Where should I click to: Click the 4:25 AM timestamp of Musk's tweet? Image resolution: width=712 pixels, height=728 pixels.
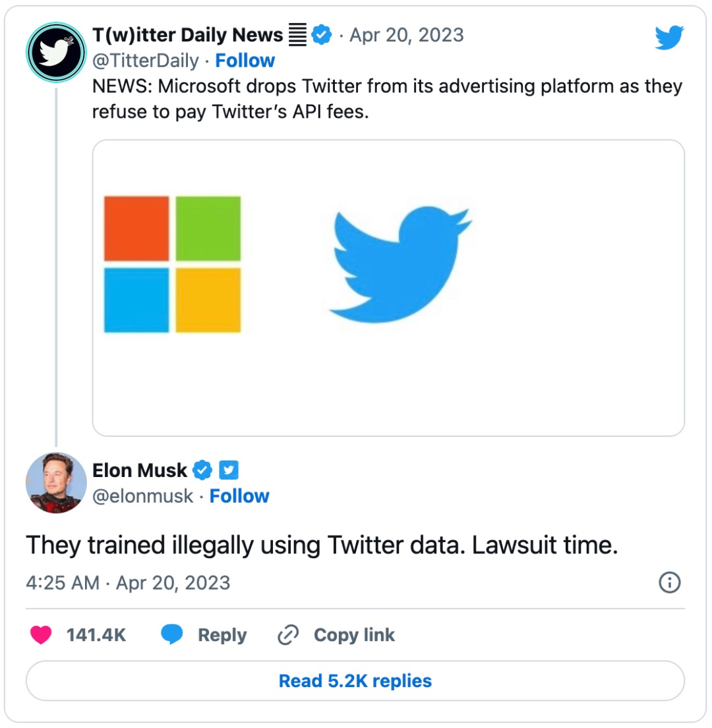click(63, 583)
